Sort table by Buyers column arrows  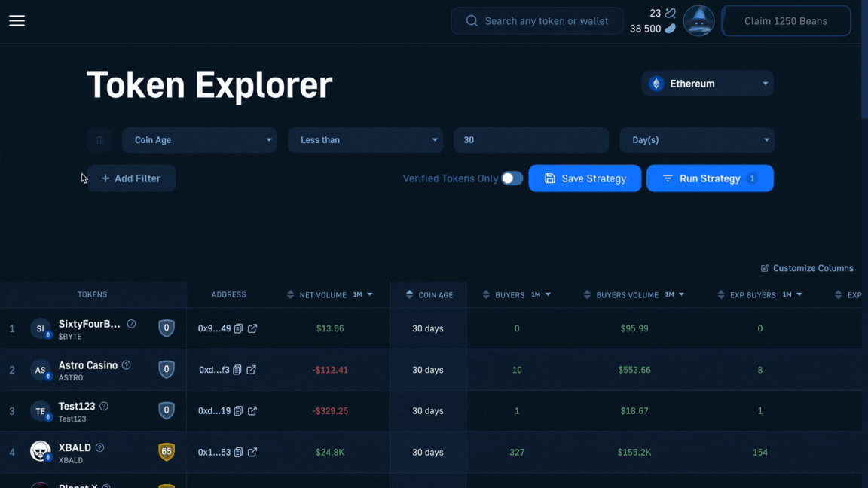click(486, 295)
